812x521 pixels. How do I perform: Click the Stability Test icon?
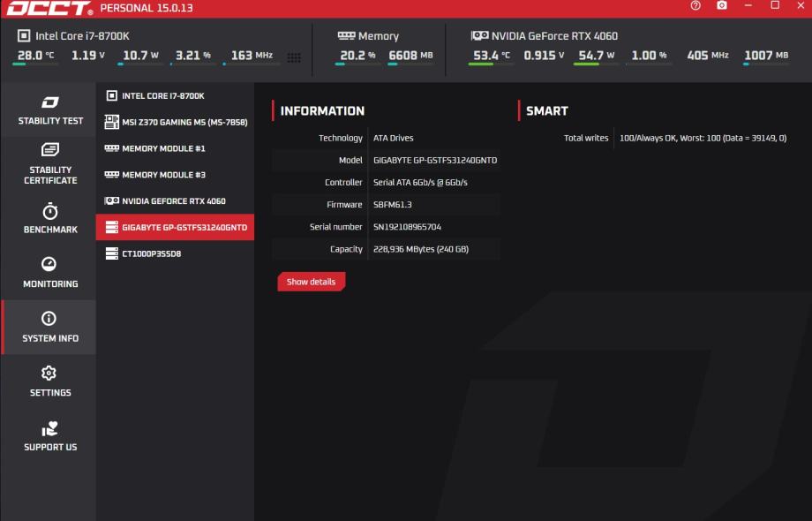49,102
